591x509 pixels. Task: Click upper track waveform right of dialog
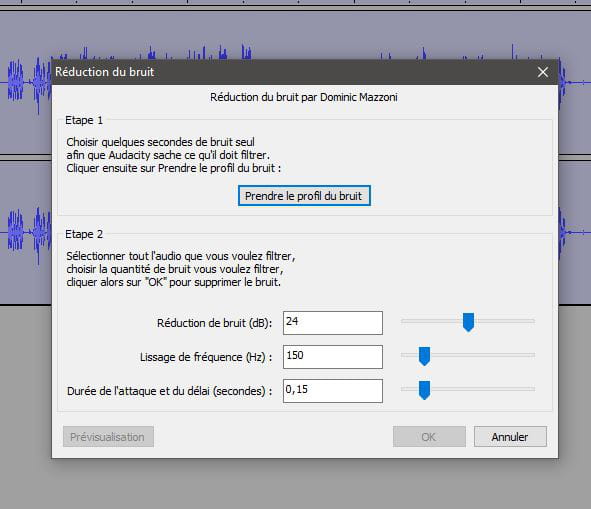[x=574, y=82]
